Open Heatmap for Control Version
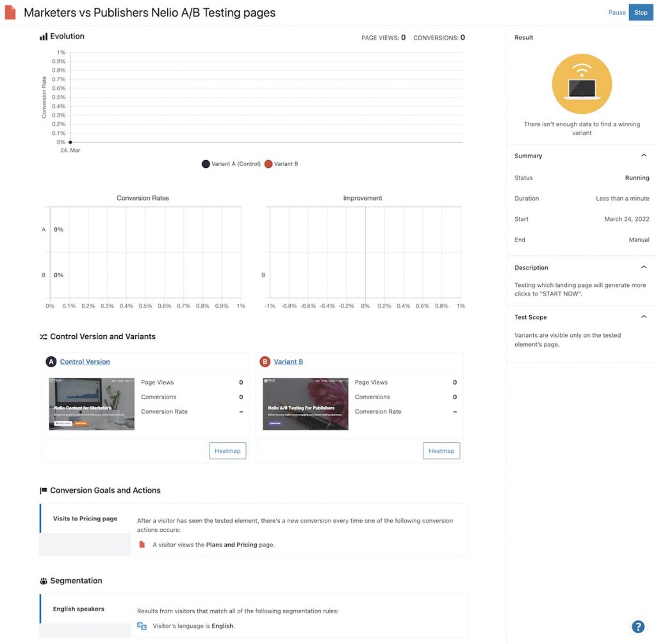 click(x=227, y=451)
